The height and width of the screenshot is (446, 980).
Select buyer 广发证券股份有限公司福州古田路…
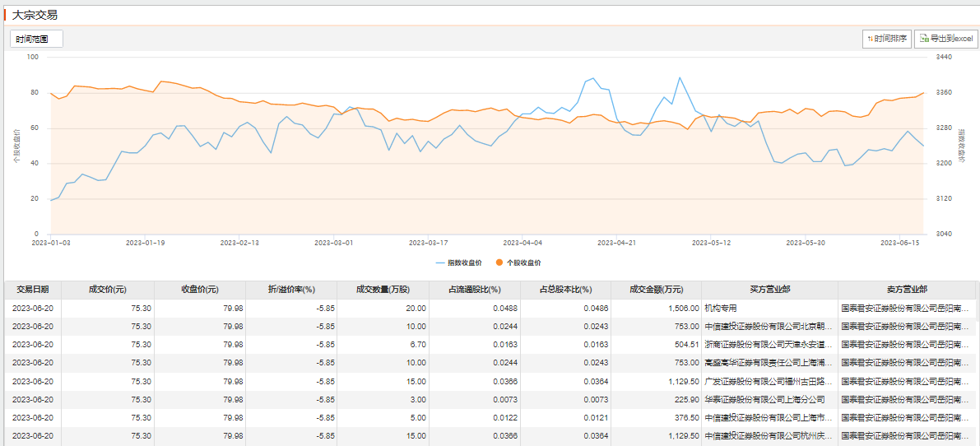click(769, 381)
